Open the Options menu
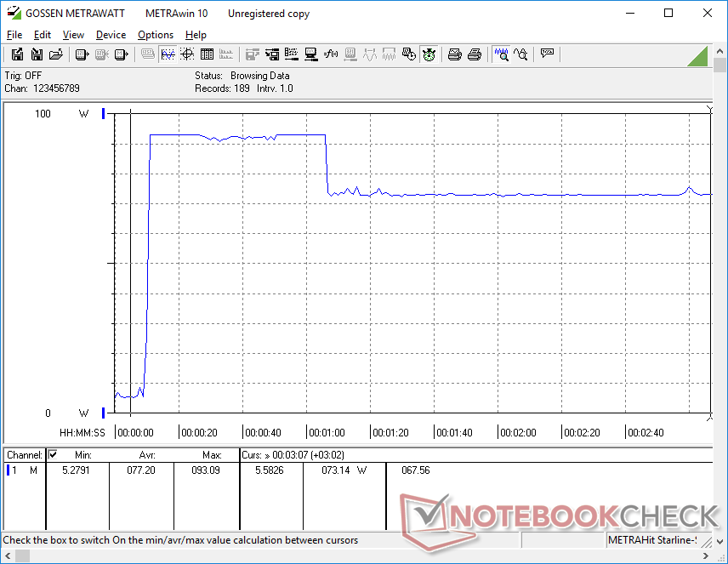The image size is (728, 564). [x=156, y=35]
